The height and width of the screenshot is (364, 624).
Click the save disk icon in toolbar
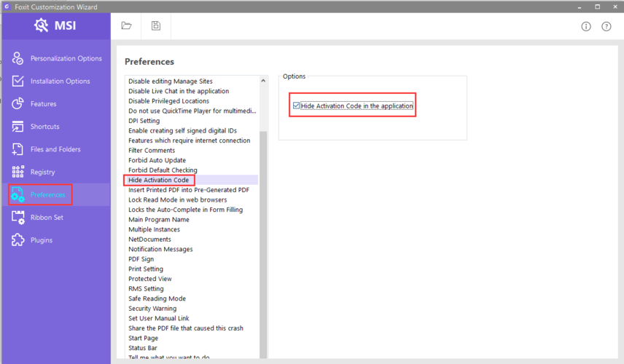tap(156, 25)
